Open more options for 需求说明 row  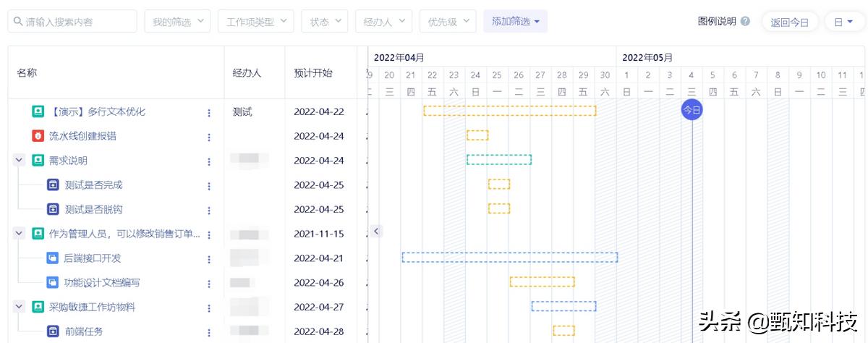click(x=209, y=161)
